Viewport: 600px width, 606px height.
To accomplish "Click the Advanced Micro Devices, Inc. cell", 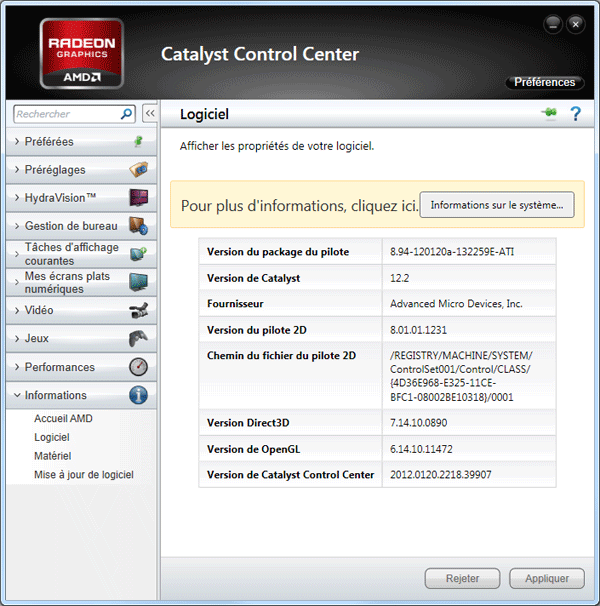I will (x=456, y=304).
